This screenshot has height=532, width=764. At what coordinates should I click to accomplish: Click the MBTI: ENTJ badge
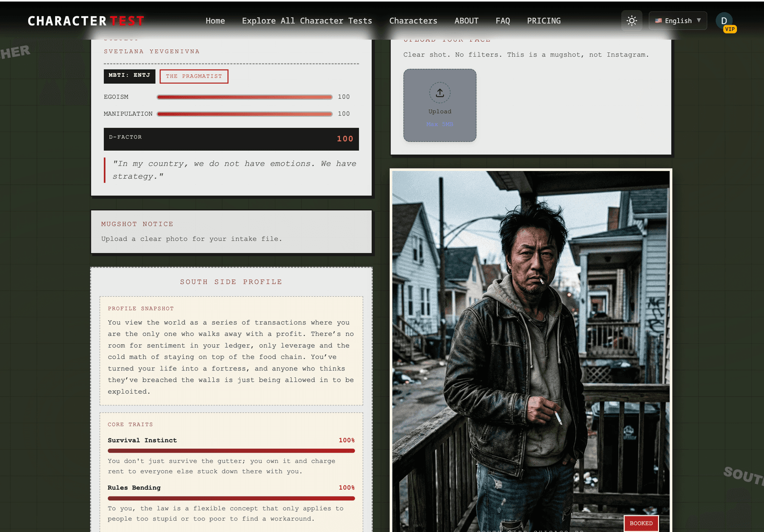click(129, 75)
